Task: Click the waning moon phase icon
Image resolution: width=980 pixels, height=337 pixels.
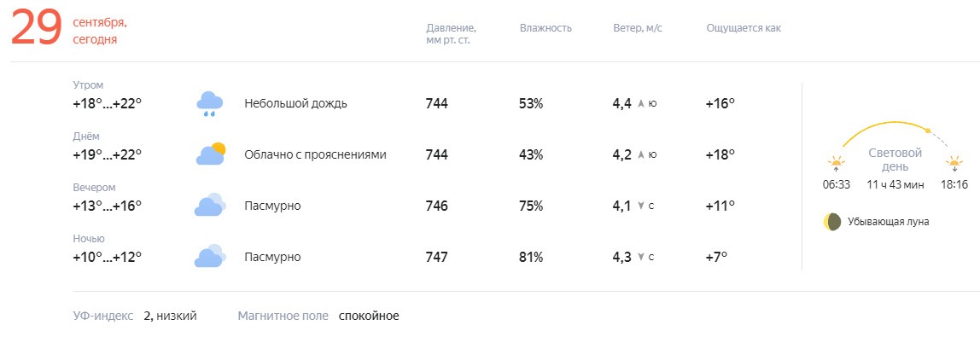Action: pos(831,222)
